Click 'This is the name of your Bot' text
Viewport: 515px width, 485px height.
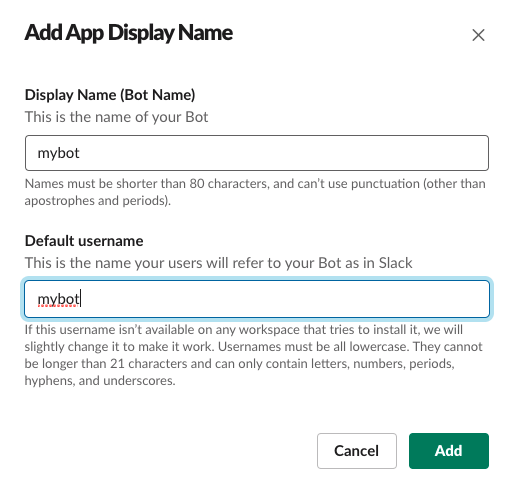point(116,117)
